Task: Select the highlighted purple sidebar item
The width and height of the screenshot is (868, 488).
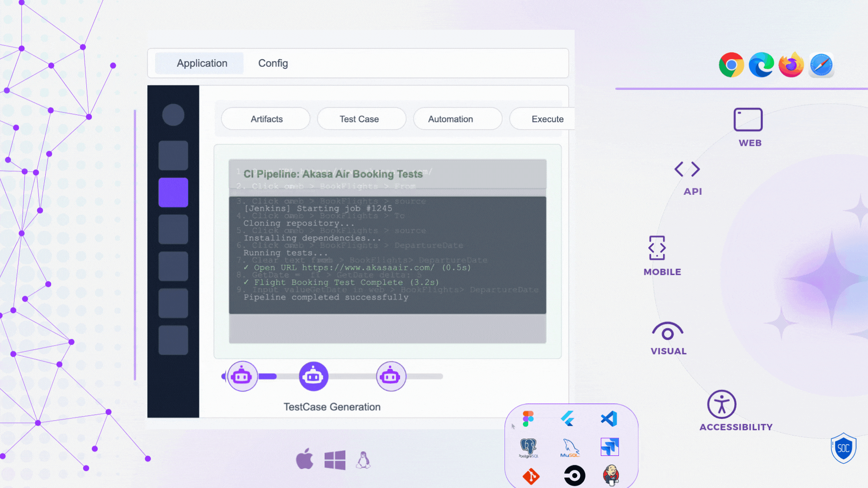Action: (173, 192)
